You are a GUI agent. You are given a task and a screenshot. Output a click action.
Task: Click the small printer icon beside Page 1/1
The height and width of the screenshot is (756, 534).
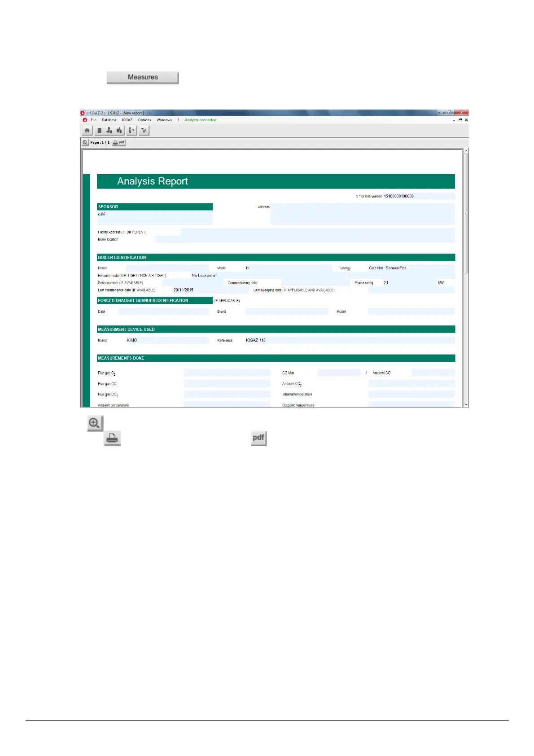click(115, 142)
